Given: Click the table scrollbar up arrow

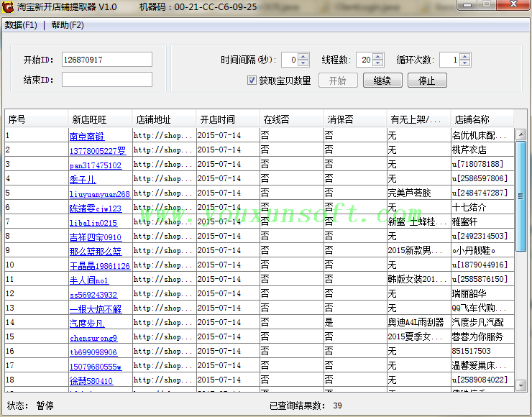Looking at the screenshot, I should coord(520,134).
